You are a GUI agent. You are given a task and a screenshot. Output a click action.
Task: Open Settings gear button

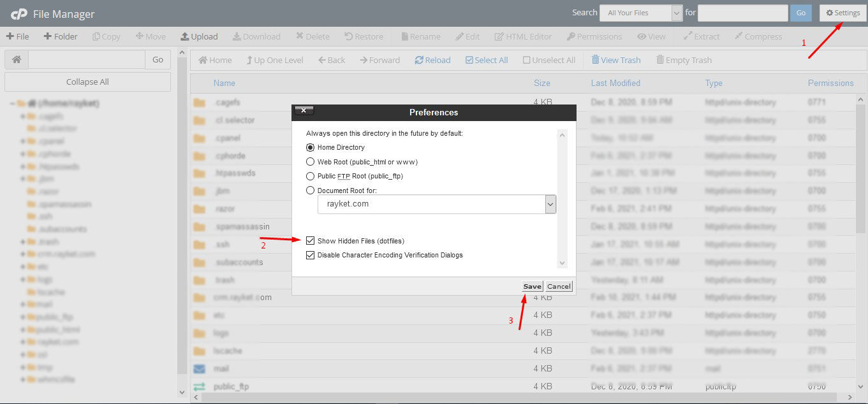click(842, 13)
